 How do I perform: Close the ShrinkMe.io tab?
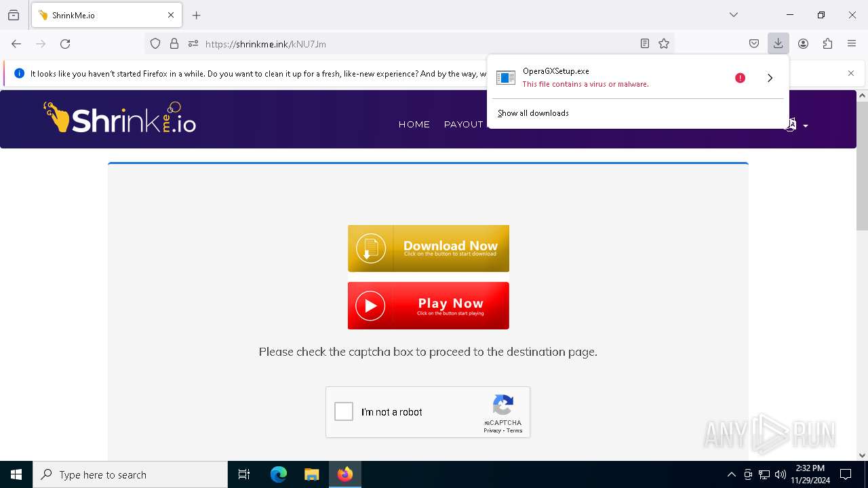coord(171,15)
